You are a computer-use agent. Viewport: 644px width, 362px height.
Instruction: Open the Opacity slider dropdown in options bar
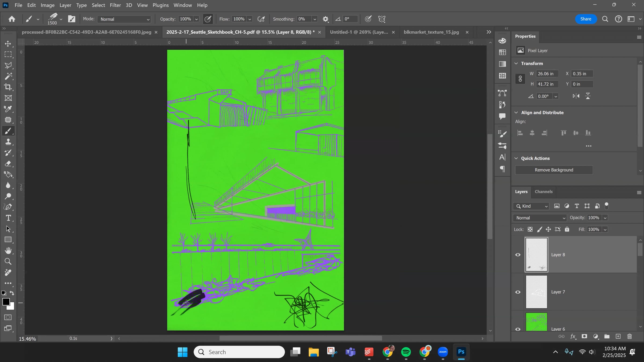[196, 19]
